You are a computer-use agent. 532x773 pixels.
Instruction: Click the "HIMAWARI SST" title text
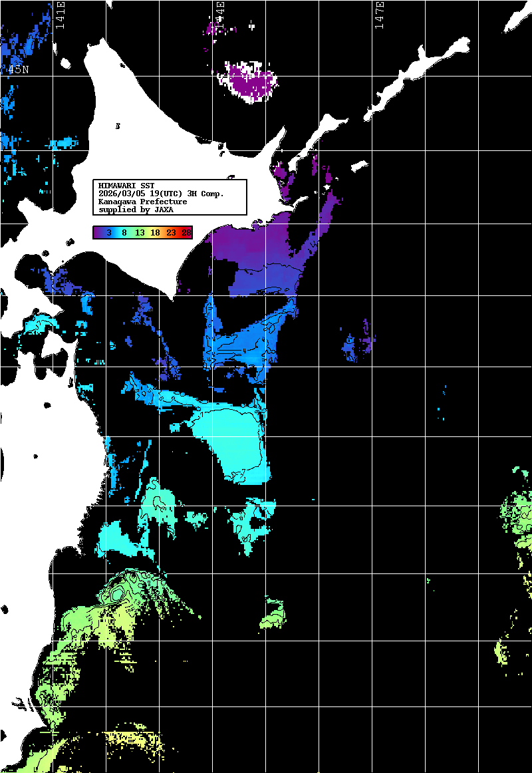coord(126,185)
